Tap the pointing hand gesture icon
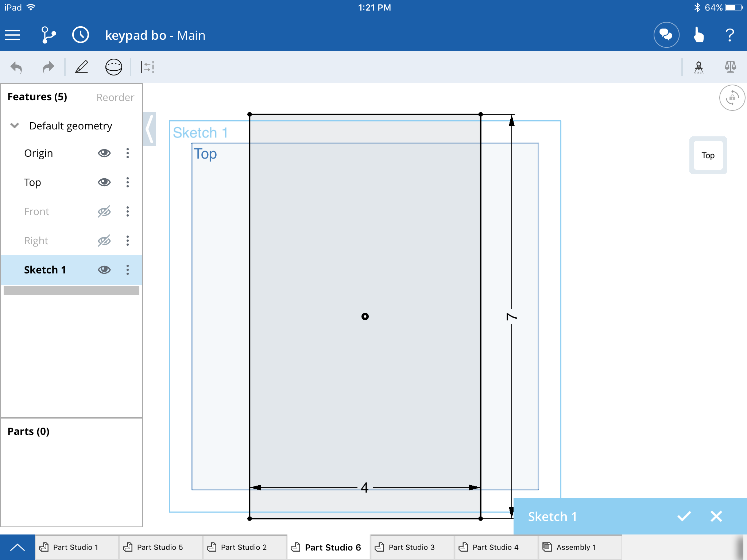Image resolution: width=747 pixels, height=560 pixels. coord(698,35)
